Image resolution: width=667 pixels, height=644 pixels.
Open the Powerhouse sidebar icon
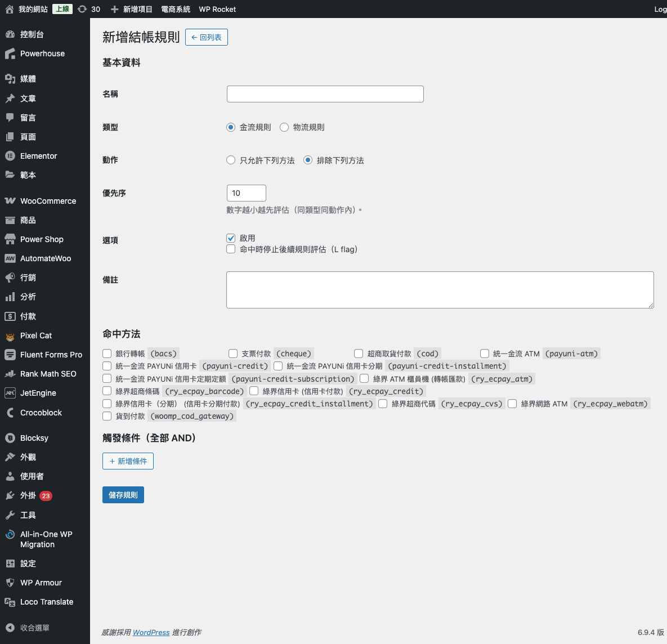pyautogui.click(x=10, y=53)
